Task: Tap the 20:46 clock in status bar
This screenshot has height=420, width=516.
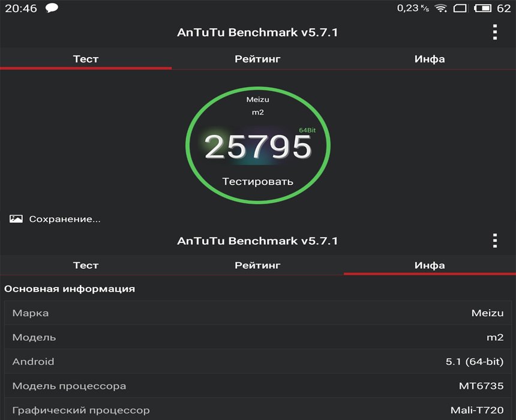Action: pyautogui.click(x=21, y=8)
